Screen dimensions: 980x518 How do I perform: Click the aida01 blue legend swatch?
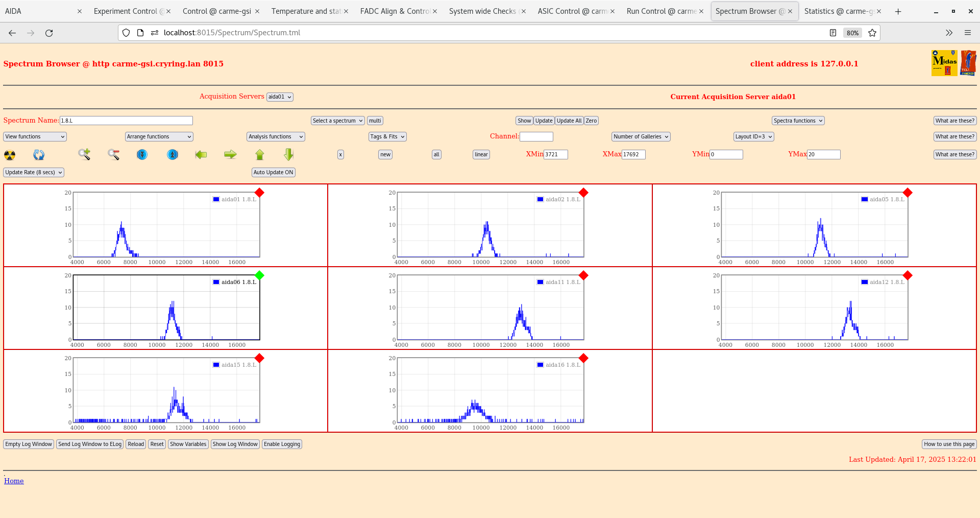coord(216,199)
